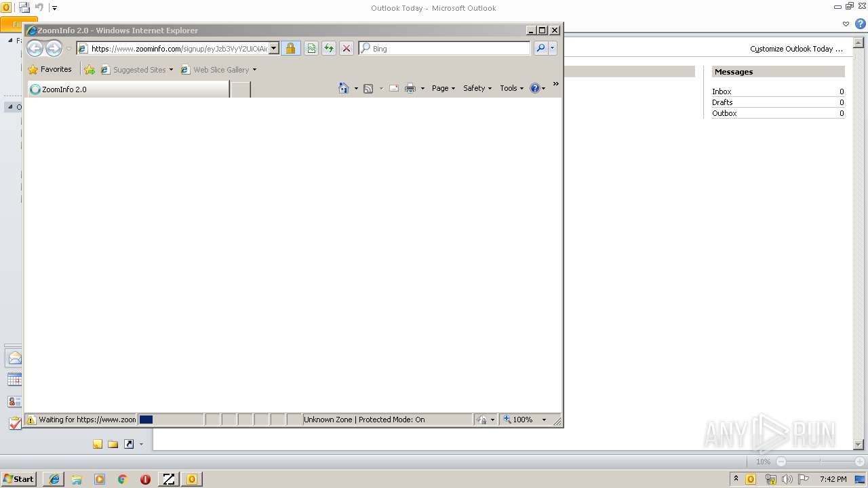Open Quick Access Toolbar customize arrow

(x=55, y=8)
